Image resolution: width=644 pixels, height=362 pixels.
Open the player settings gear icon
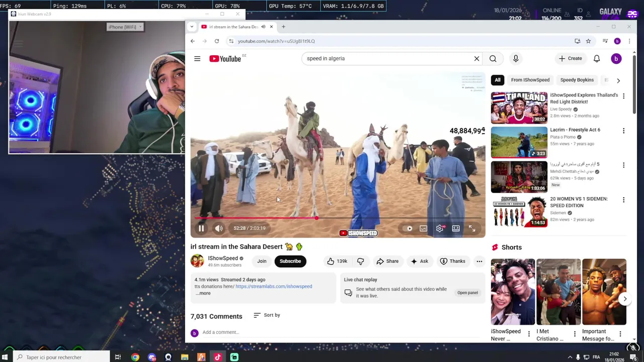pyautogui.click(x=440, y=228)
